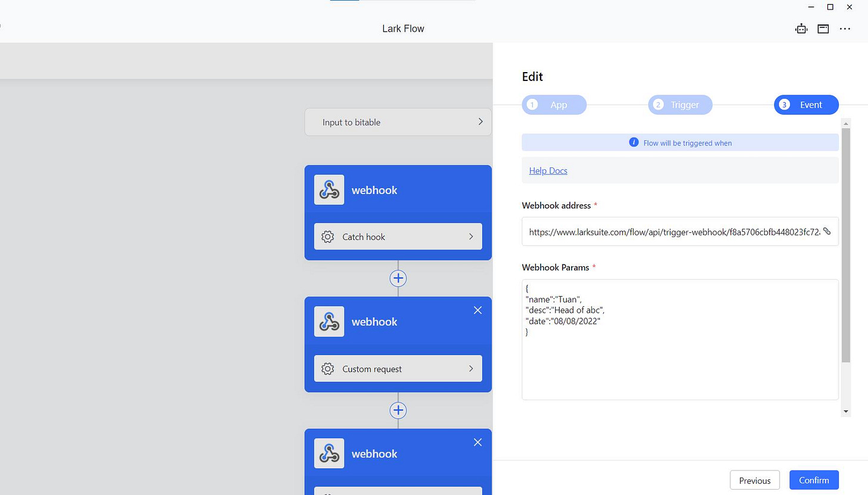Expand the Input to bitable row
This screenshot has height=495, width=868.
tap(398, 122)
